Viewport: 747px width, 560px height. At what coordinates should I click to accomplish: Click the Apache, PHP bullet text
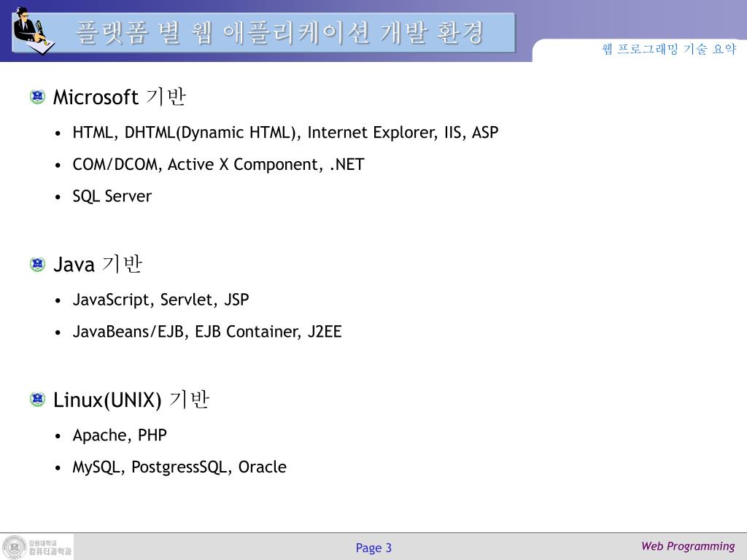tap(120, 435)
